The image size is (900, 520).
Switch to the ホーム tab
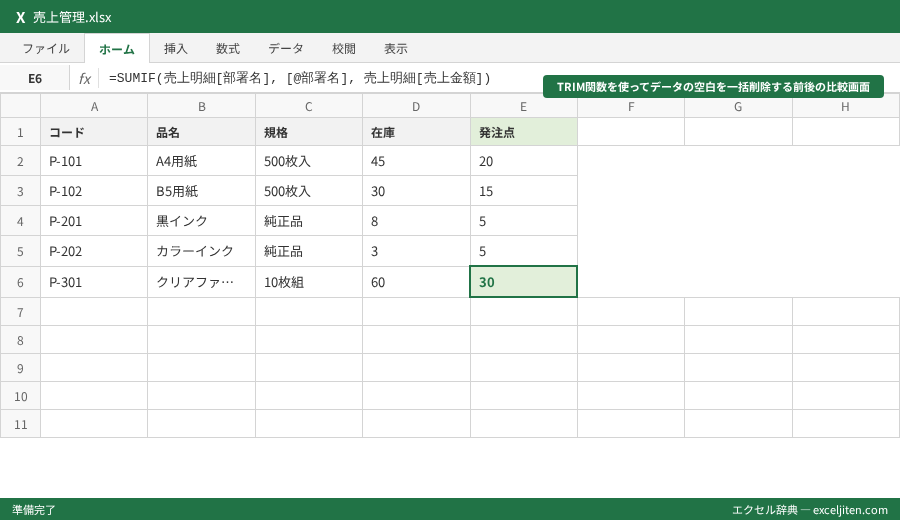click(x=117, y=49)
